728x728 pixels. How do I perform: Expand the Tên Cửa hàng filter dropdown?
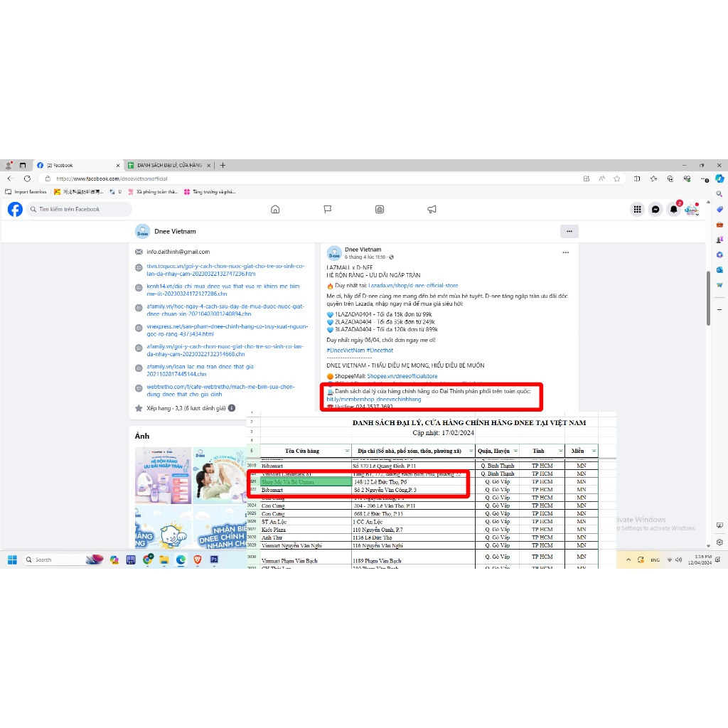coord(347,451)
